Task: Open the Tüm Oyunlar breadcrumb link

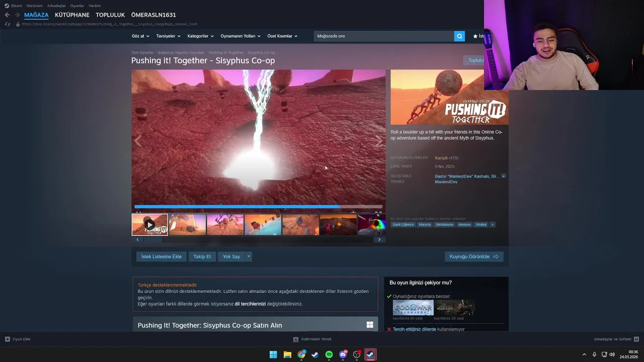Action: (x=142, y=52)
